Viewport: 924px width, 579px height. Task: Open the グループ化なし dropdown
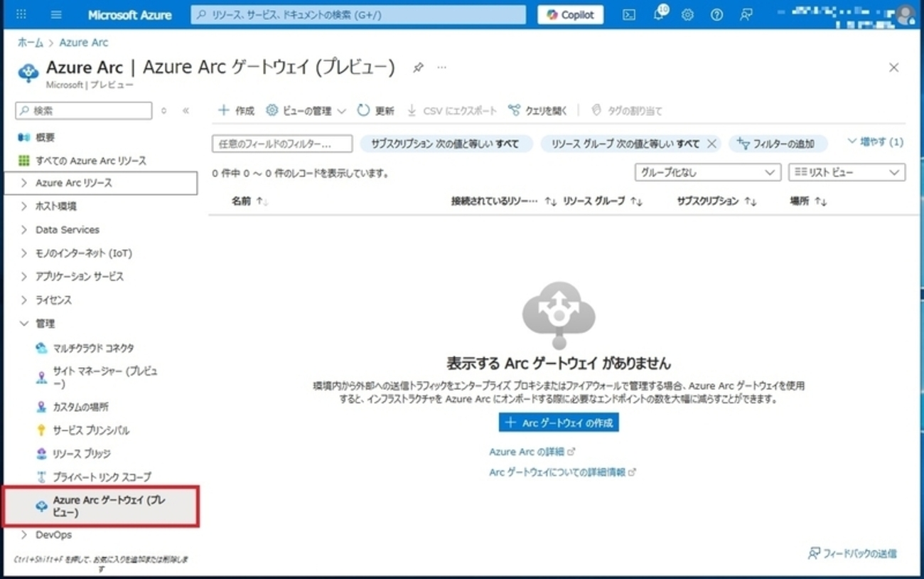[x=707, y=172]
